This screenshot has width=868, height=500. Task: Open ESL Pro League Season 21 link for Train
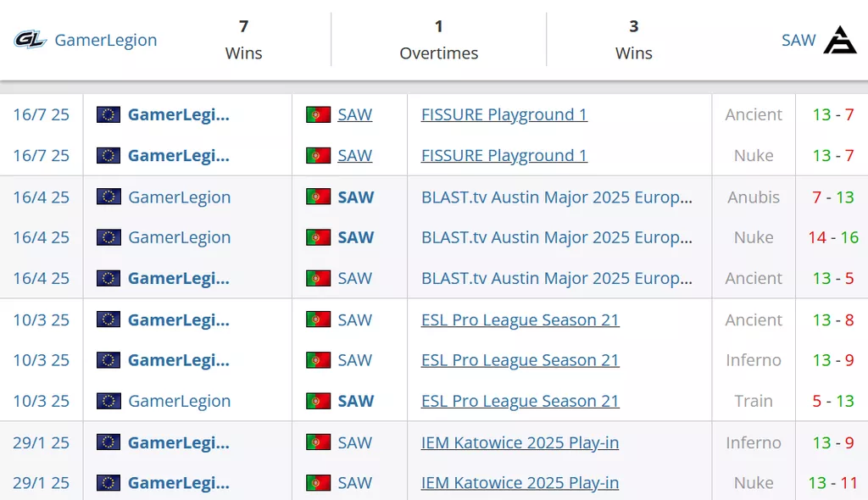[x=520, y=401]
